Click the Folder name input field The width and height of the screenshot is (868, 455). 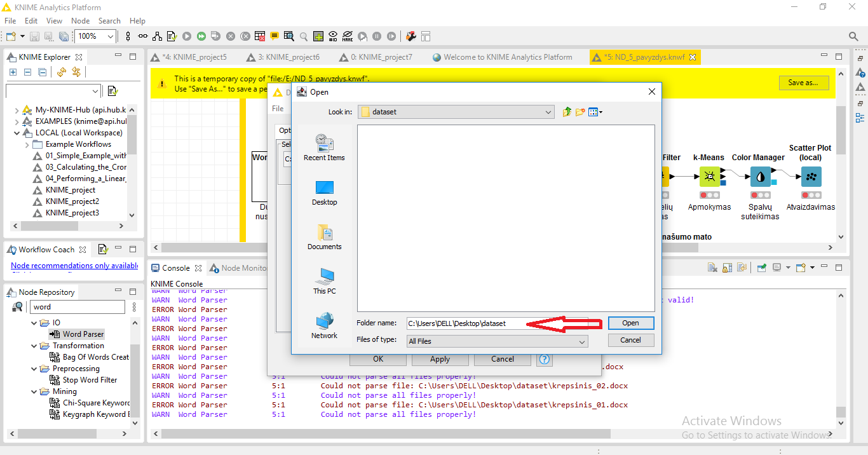tap(498, 323)
